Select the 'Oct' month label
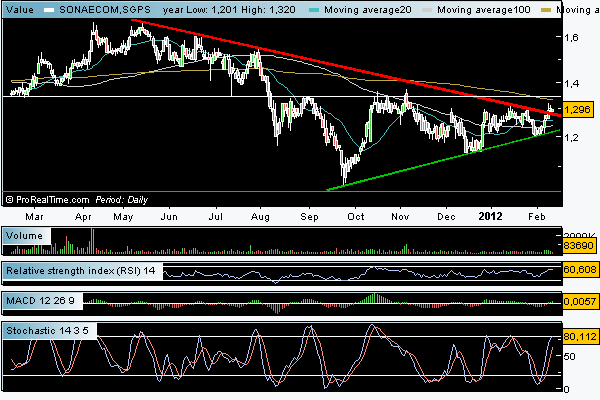The height and width of the screenshot is (400, 600). pos(356,217)
